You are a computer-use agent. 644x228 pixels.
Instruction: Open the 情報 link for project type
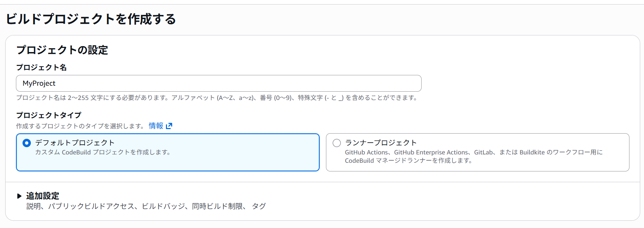tap(156, 126)
